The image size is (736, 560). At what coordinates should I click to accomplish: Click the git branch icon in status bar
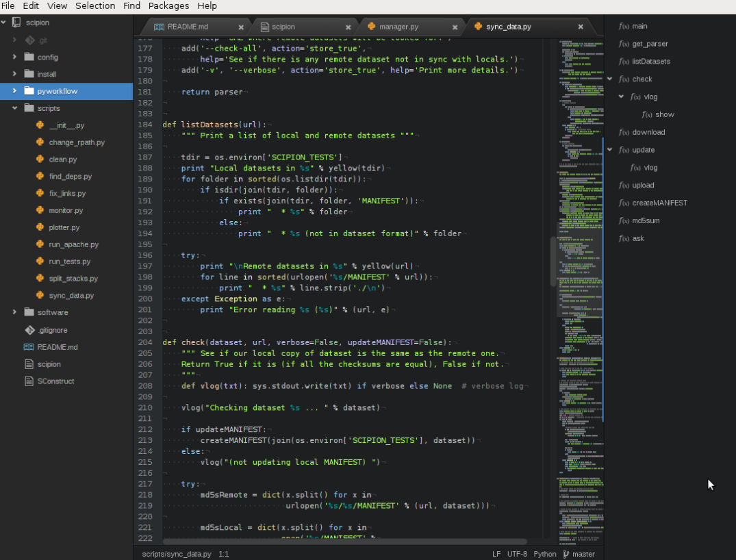tap(566, 554)
